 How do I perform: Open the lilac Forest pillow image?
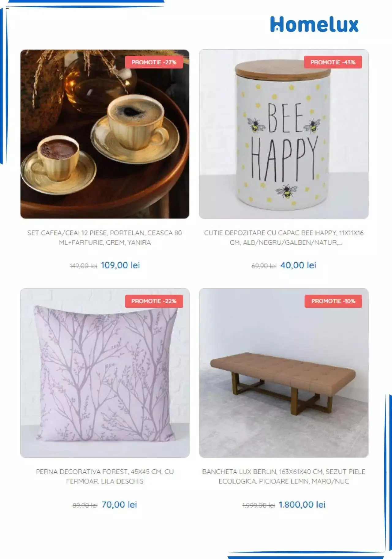click(105, 373)
